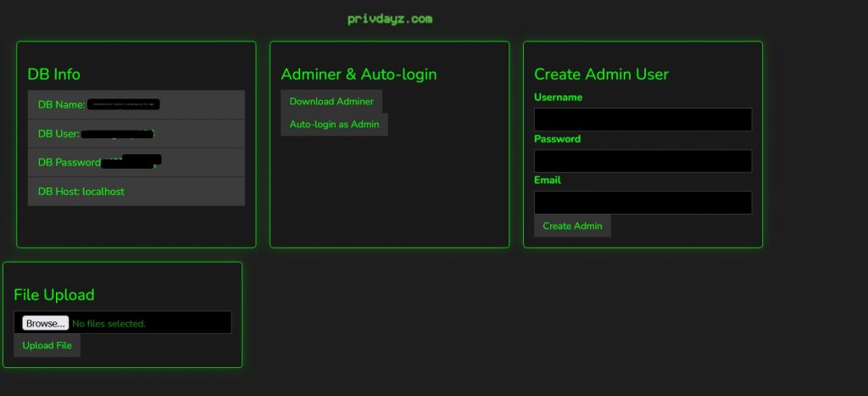Click the 'No files selected.' file input area

[148, 323]
